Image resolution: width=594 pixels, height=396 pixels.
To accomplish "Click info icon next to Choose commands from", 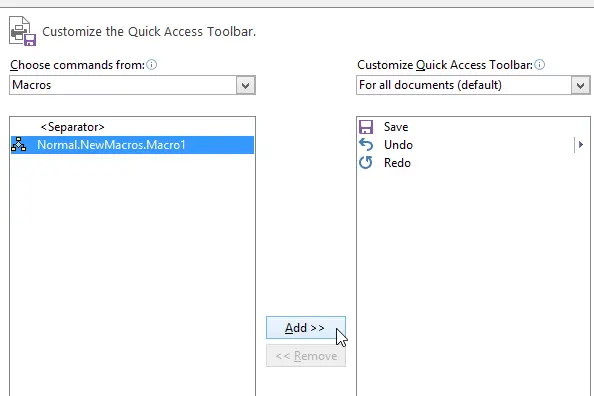I will (x=152, y=65).
